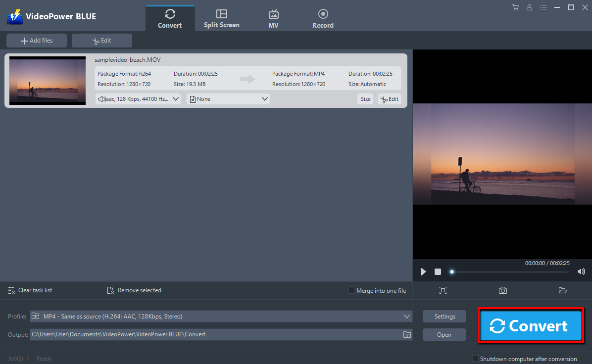Screen dimensions: 592x364
Task: Take a snapshot with the camera icon
Action: click(503, 290)
